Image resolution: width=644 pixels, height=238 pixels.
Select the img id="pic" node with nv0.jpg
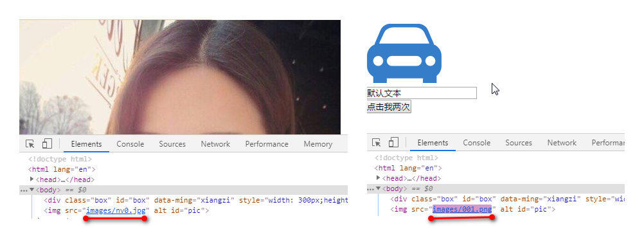point(127,210)
